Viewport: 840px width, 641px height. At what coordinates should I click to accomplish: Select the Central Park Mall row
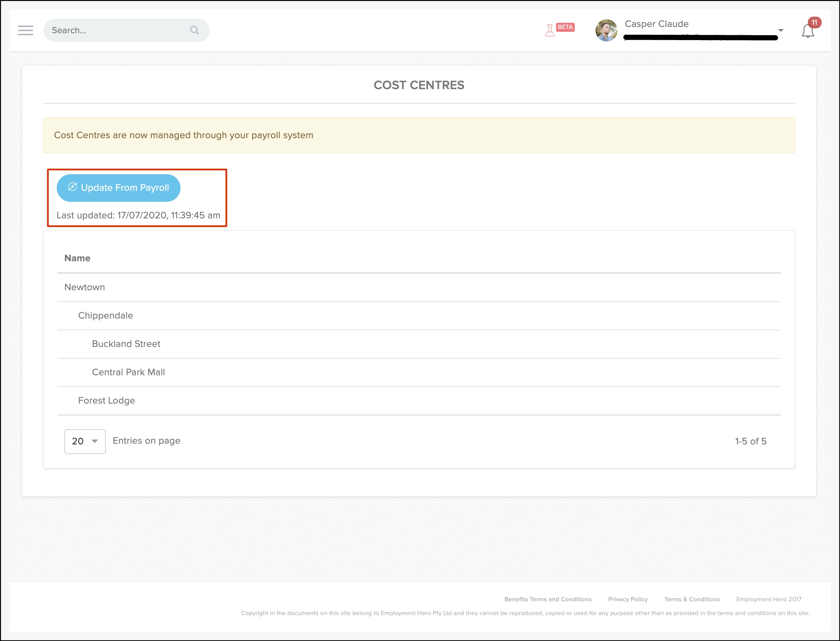pos(128,372)
